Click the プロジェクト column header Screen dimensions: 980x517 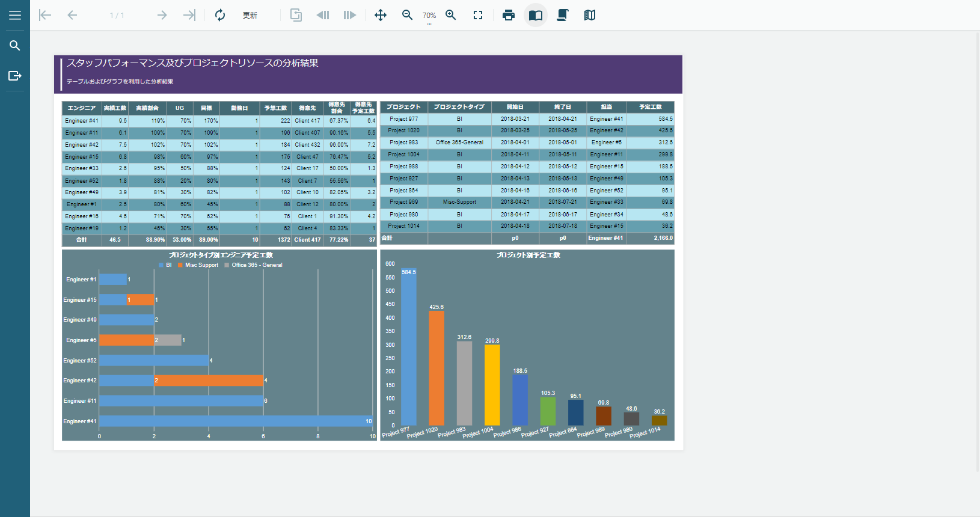coord(403,107)
